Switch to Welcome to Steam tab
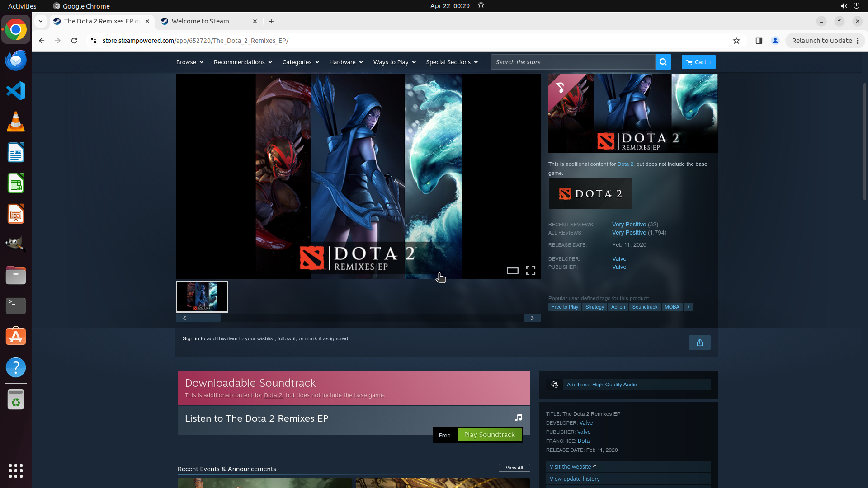 point(200,21)
